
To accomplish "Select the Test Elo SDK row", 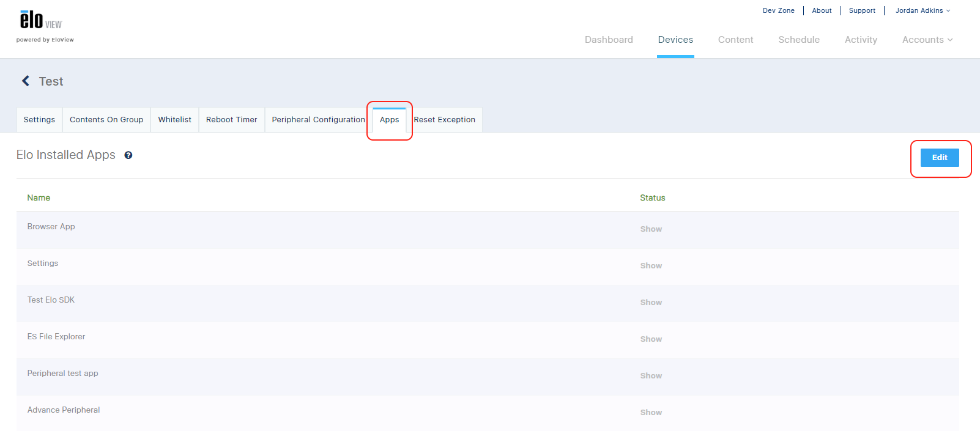I will (488, 303).
